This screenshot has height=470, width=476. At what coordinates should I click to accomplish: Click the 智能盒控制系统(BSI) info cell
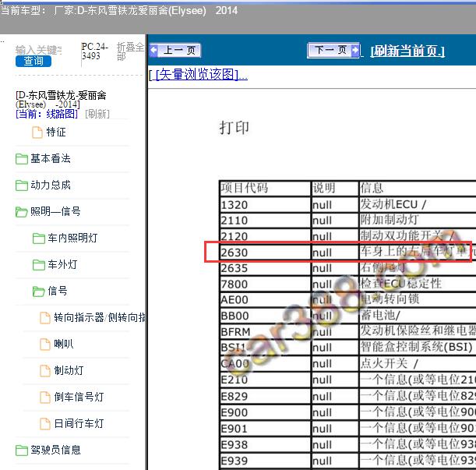[x=417, y=347]
